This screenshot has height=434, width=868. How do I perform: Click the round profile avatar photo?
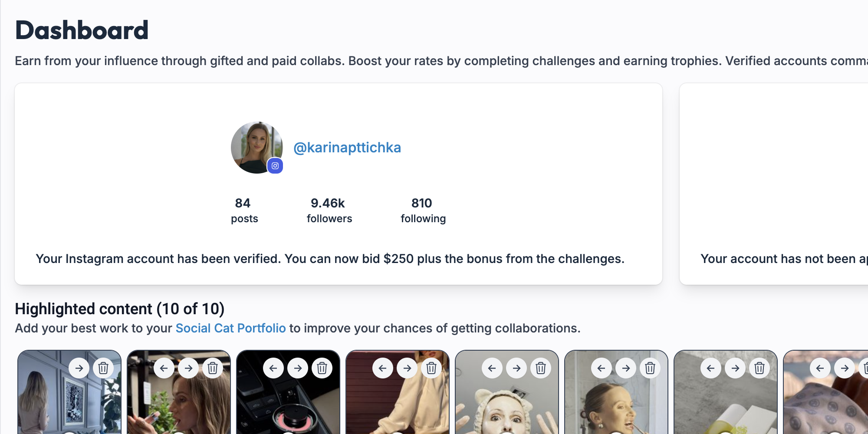(254, 145)
